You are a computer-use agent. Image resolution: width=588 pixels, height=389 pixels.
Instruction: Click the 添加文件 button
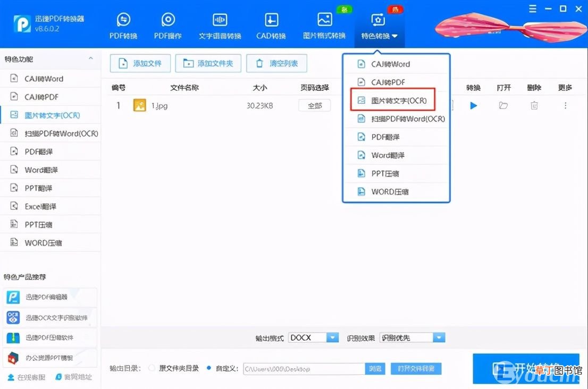click(140, 63)
